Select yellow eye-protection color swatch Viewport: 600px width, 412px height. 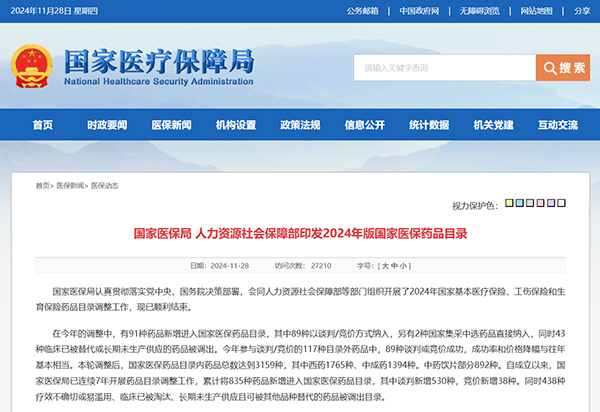tap(509, 203)
